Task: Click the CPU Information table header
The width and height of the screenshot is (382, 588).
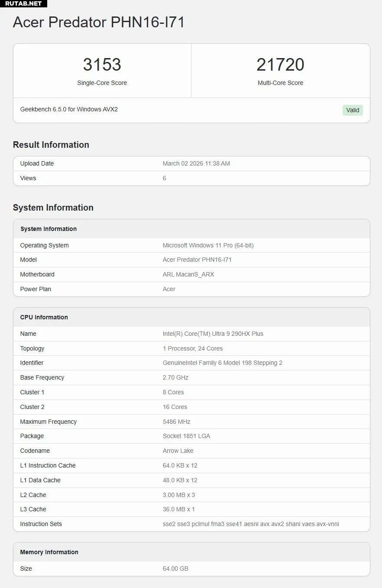Action: point(44,317)
